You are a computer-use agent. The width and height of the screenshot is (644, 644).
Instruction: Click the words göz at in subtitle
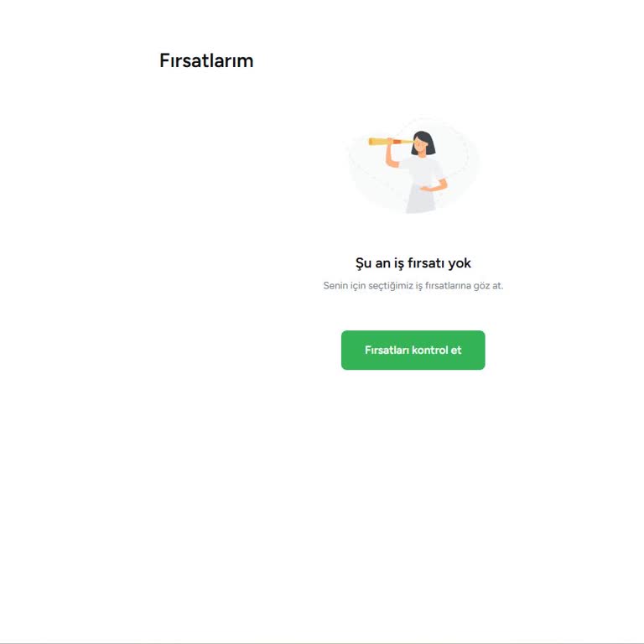click(x=488, y=285)
